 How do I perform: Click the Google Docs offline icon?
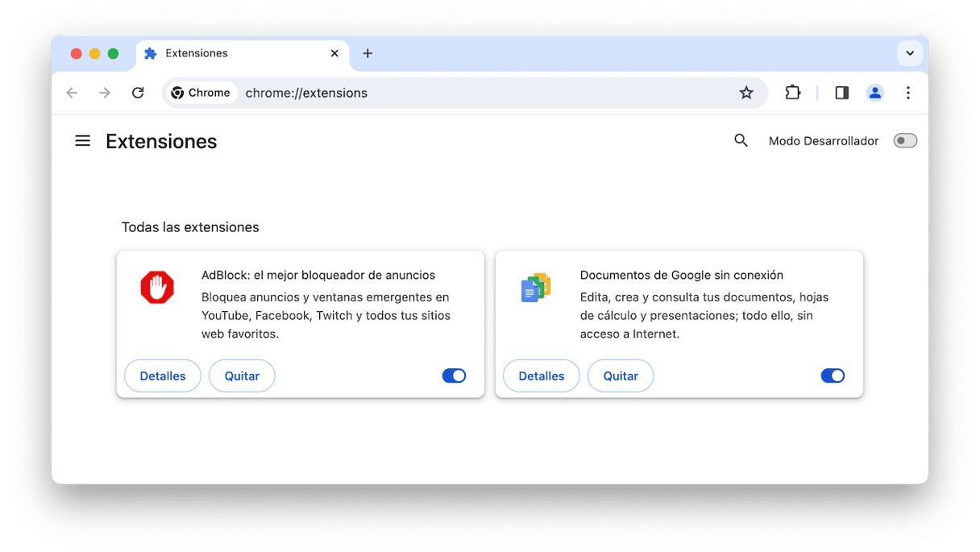536,288
